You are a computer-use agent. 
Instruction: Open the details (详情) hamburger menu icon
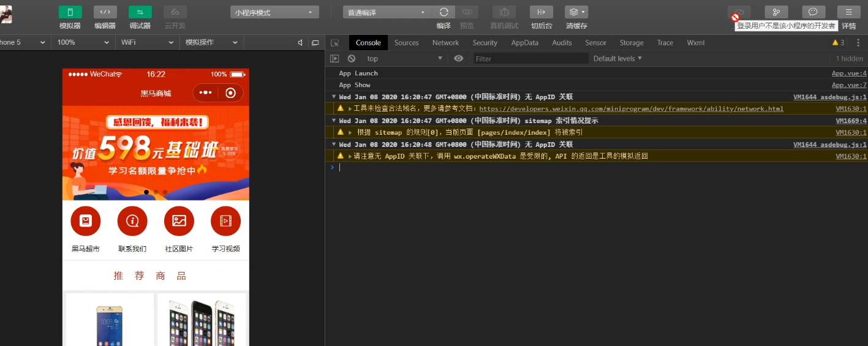click(848, 12)
